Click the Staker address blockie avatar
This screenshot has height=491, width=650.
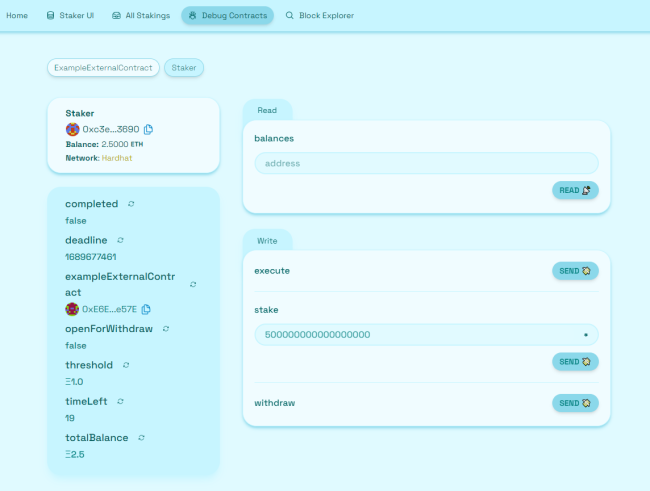(x=73, y=129)
